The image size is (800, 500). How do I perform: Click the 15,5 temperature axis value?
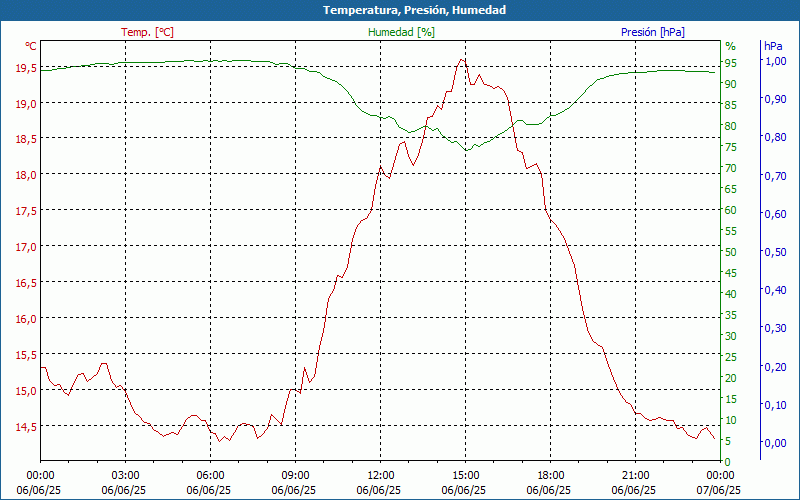pos(28,355)
